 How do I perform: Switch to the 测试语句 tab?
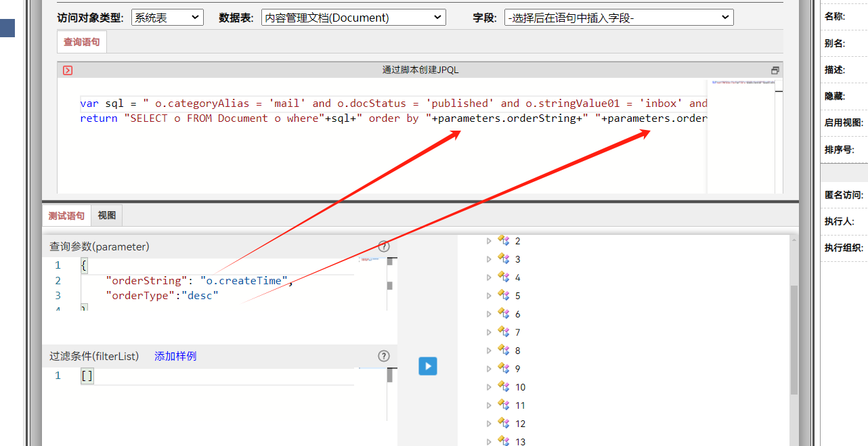tap(66, 215)
